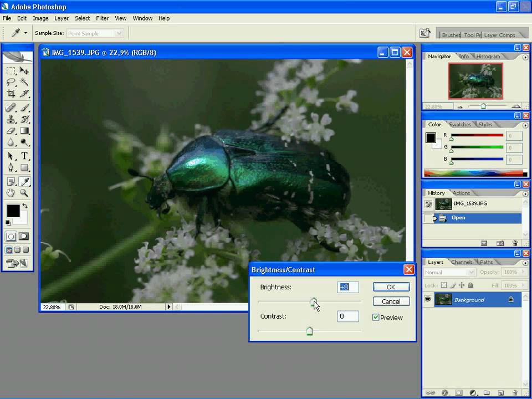
Task: Select the Magic Wand tool
Action: [24, 82]
